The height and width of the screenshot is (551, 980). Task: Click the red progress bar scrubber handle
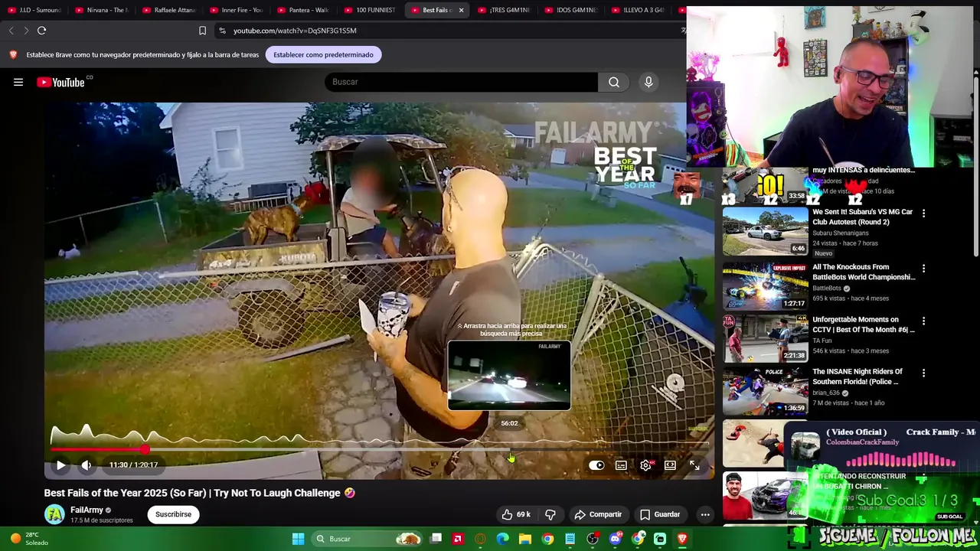145,450
